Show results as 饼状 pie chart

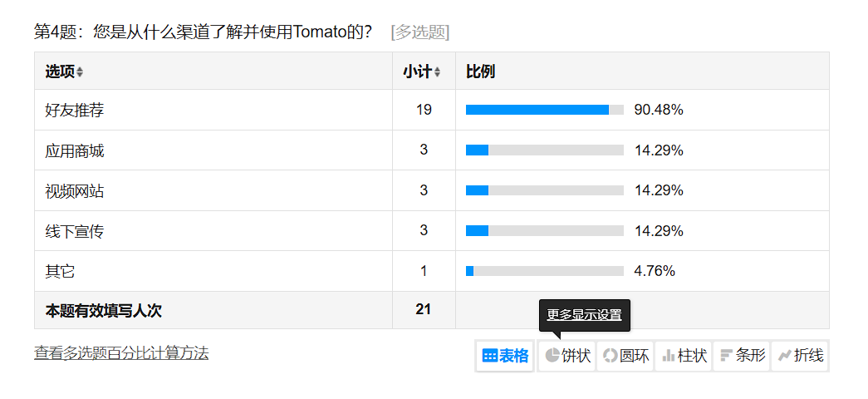567,356
